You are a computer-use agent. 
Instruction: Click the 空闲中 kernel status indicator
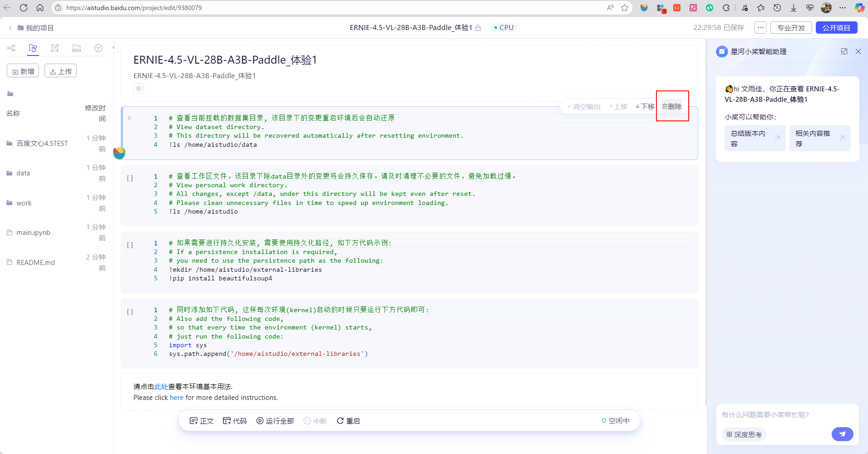point(616,421)
